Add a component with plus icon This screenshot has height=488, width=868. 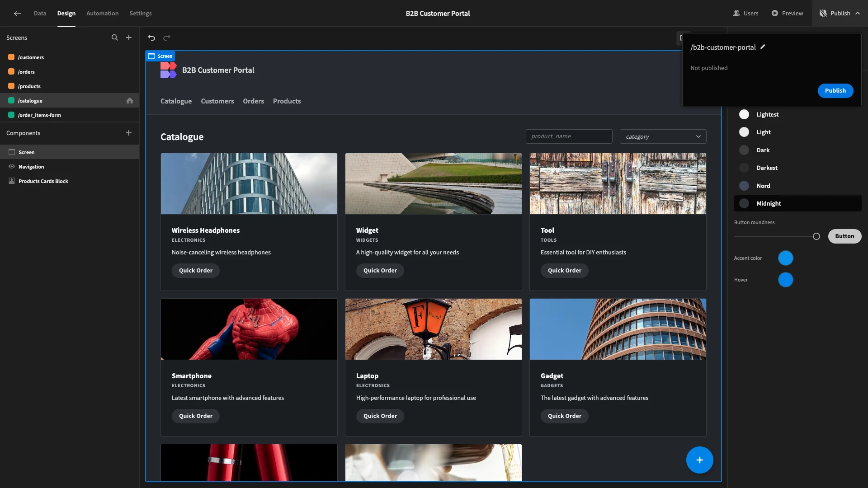(x=129, y=133)
